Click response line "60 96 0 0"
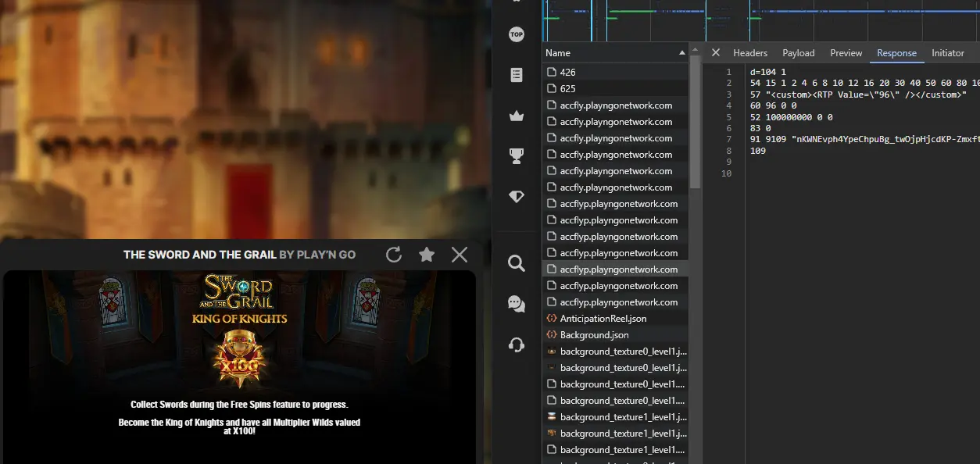The image size is (980, 464). 772,105
